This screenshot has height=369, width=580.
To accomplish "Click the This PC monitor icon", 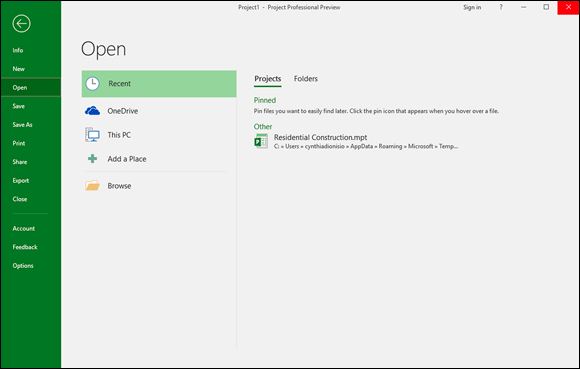I will [x=92, y=135].
